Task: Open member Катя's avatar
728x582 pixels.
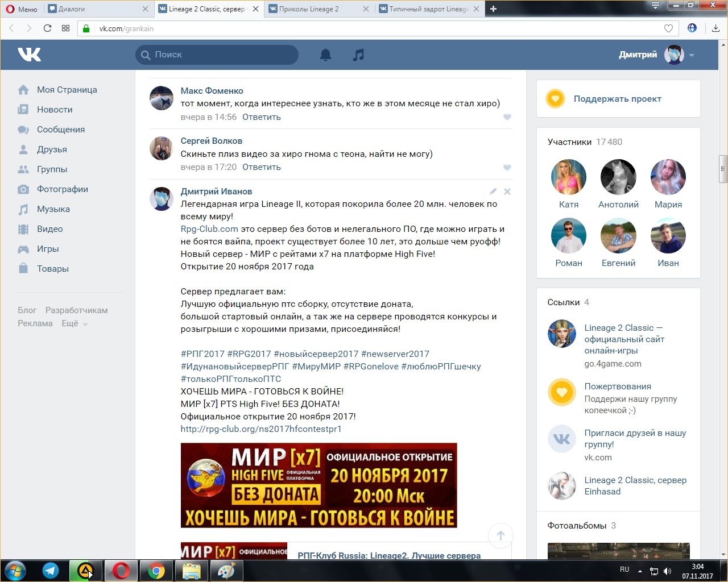Action: pyautogui.click(x=568, y=177)
